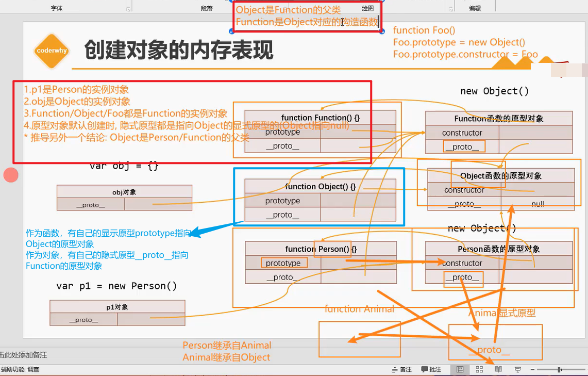Screen dimensions: 588x376
Task: Click the zoom-out minus button
Action: click(532, 370)
